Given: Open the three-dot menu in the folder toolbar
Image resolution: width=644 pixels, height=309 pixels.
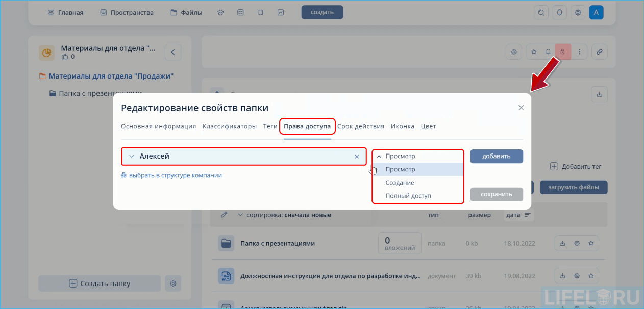Looking at the screenshot, I should [x=579, y=51].
